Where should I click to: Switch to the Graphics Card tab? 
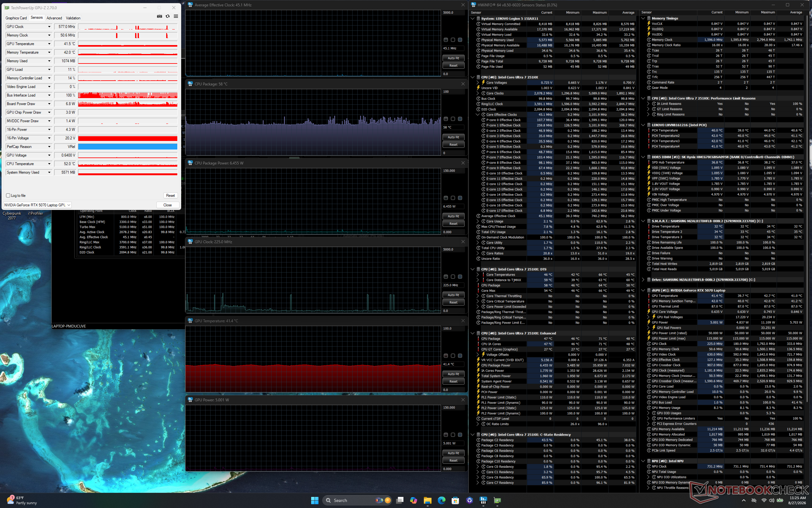tap(16, 18)
